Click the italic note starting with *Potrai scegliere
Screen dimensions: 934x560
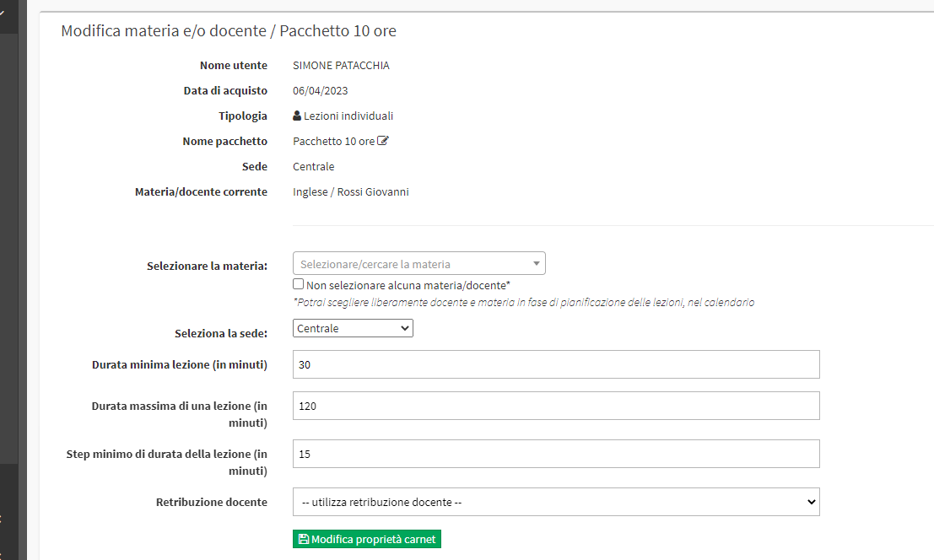(524, 302)
